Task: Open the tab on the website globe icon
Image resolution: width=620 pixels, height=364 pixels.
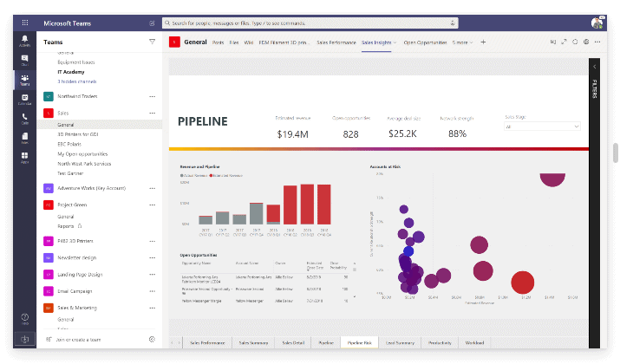Action: coord(586,42)
